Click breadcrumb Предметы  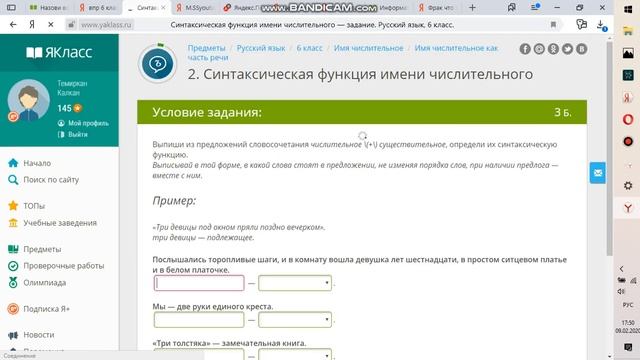click(207, 48)
